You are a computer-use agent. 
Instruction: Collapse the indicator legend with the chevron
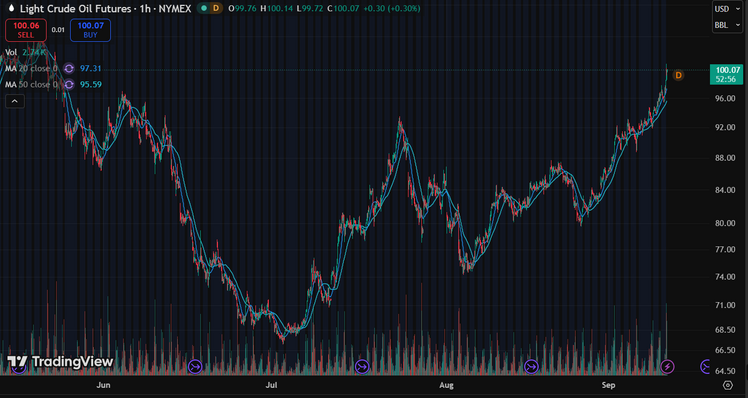(x=15, y=101)
